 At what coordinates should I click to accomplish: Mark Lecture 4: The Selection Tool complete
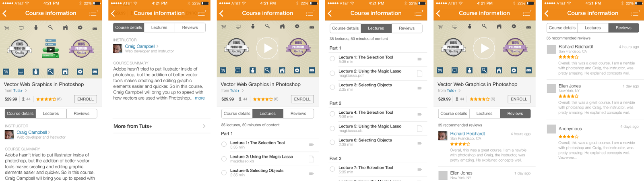[x=332, y=114]
